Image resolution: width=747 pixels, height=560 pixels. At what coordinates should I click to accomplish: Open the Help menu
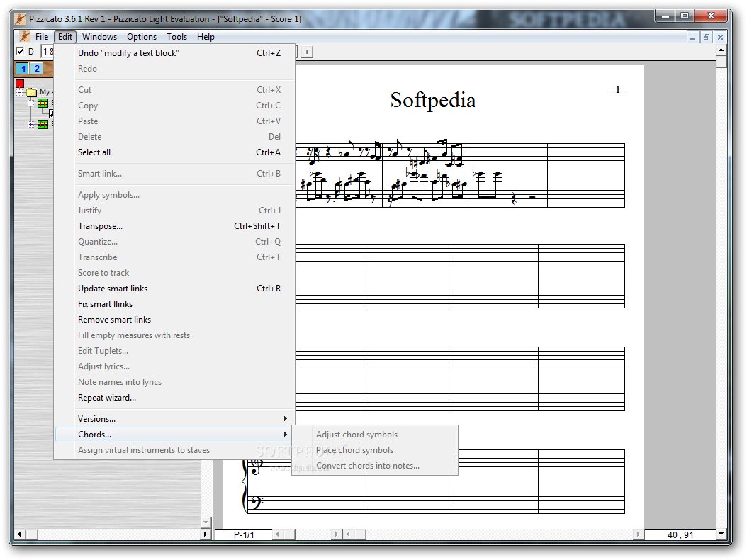coord(206,37)
